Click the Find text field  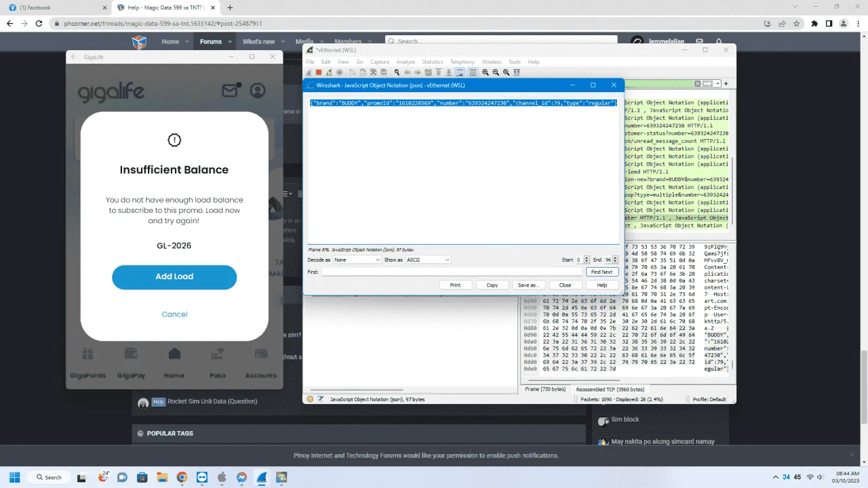point(452,272)
